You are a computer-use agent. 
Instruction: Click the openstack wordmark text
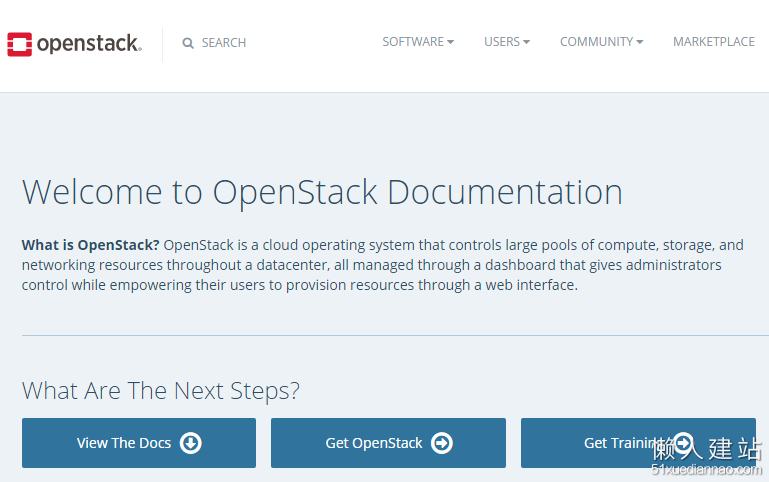(x=89, y=44)
